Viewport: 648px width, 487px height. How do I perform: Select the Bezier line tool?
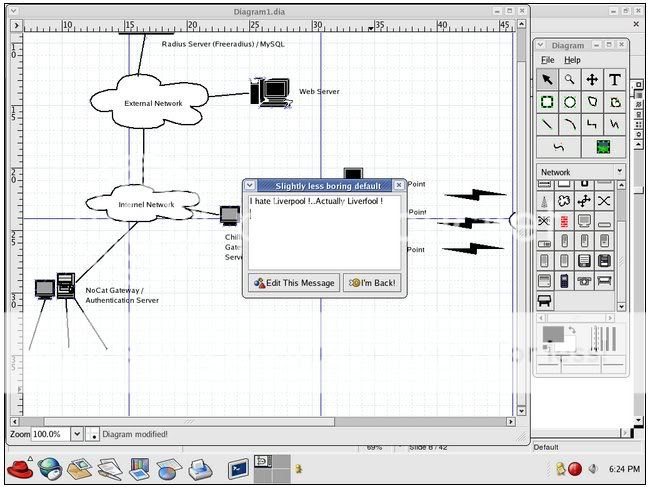point(559,147)
